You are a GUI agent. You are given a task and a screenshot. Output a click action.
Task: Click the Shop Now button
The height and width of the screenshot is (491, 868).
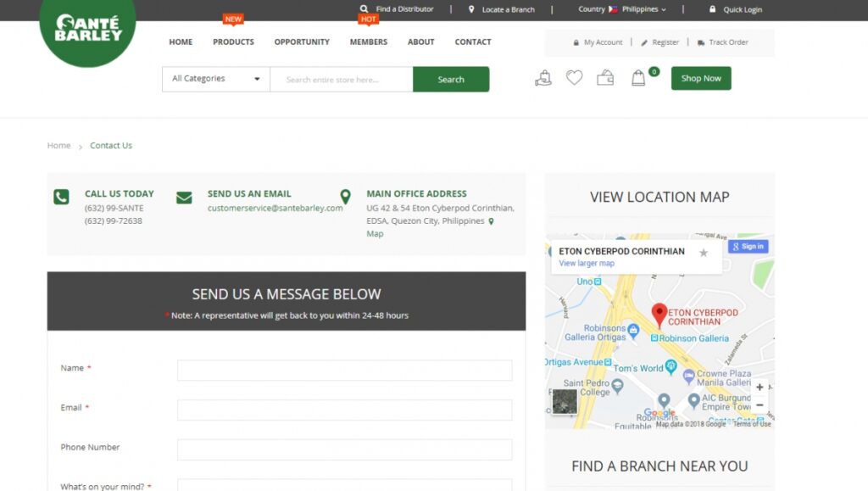[701, 78]
